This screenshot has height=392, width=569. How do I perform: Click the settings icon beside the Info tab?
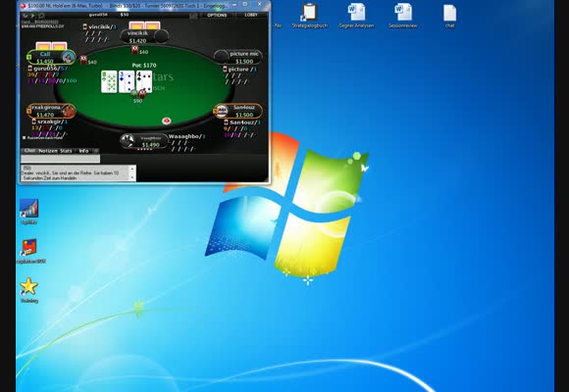point(96,151)
